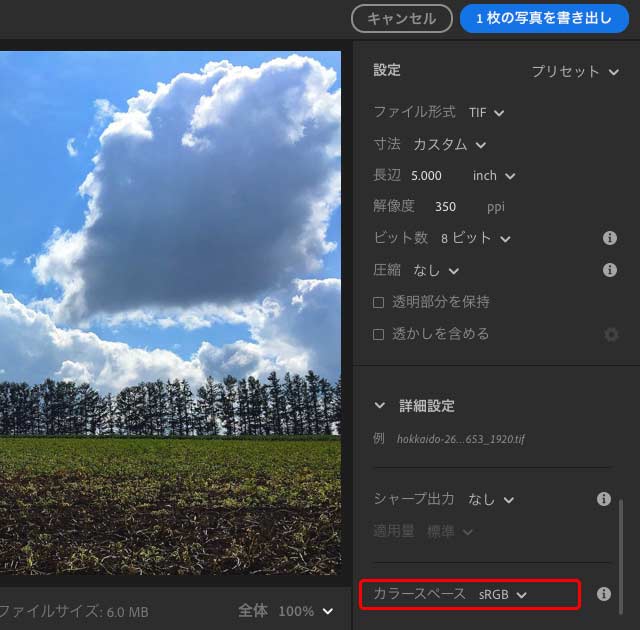
Task: Click the info icon next to ビット数
Action: click(x=609, y=238)
